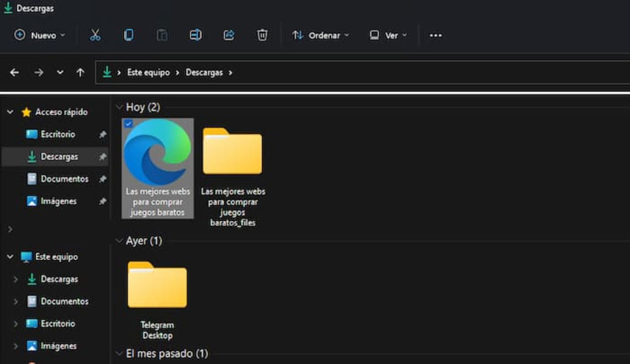Click Este equipo in address bar
The height and width of the screenshot is (364, 630).
(148, 73)
